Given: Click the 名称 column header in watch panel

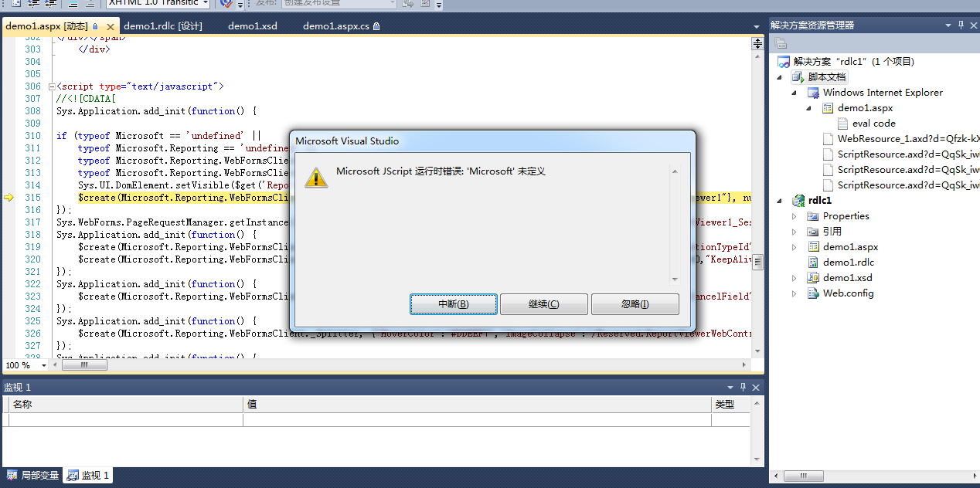Looking at the screenshot, I should point(126,405).
